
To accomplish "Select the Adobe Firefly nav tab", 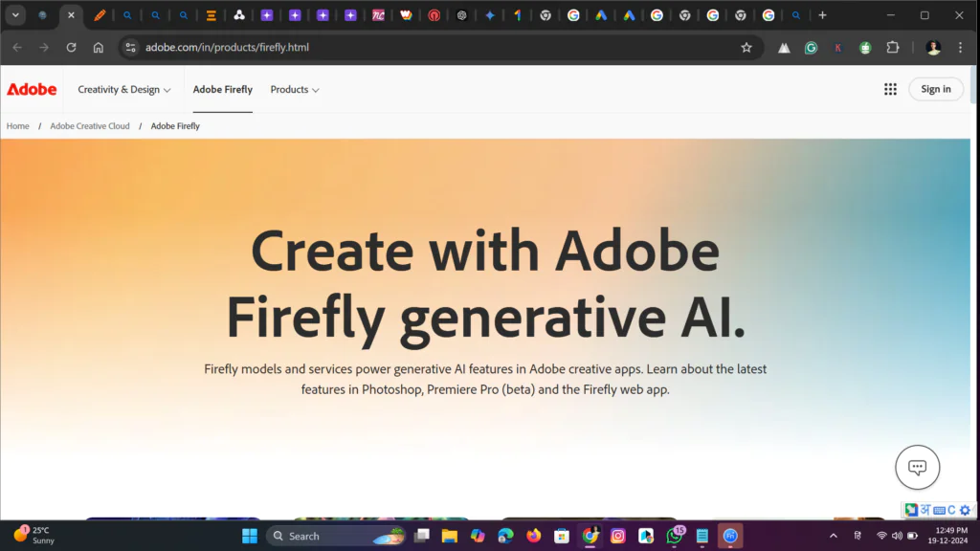I will point(222,89).
